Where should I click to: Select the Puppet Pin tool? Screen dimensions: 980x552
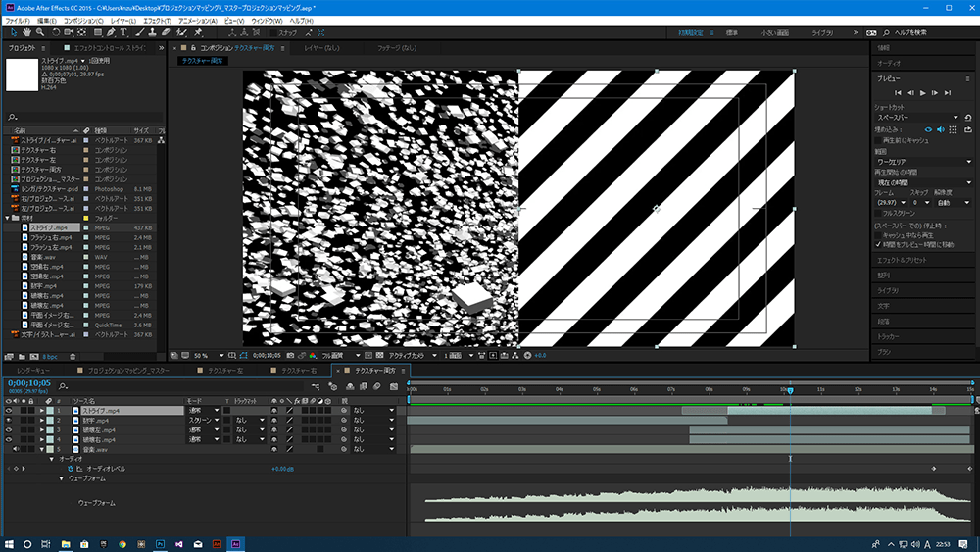(197, 32)
